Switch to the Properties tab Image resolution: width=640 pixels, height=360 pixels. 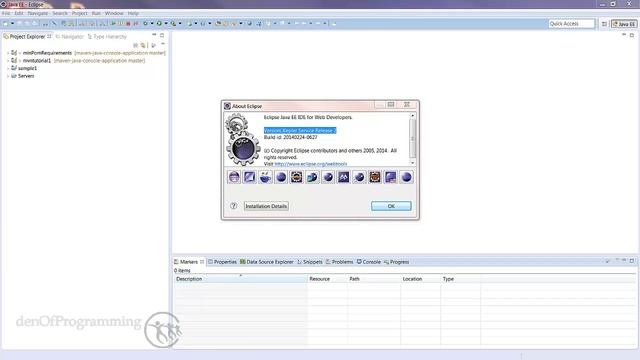coord(222,262)
